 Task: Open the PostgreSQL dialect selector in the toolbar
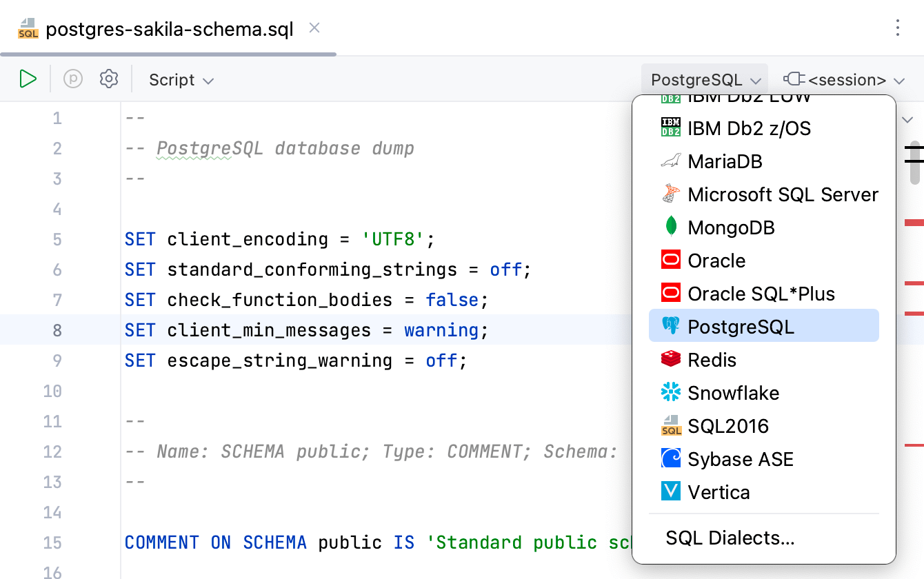click(704, 79)
